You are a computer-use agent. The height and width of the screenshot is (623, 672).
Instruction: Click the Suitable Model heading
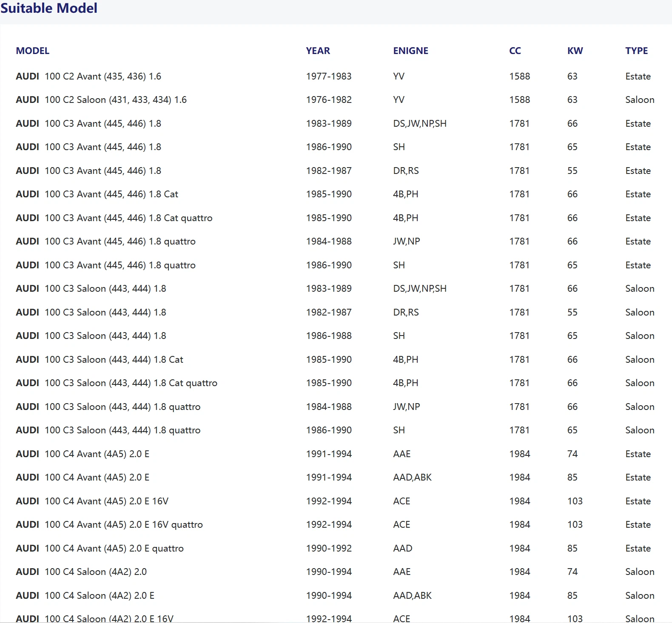click(49, 8)
